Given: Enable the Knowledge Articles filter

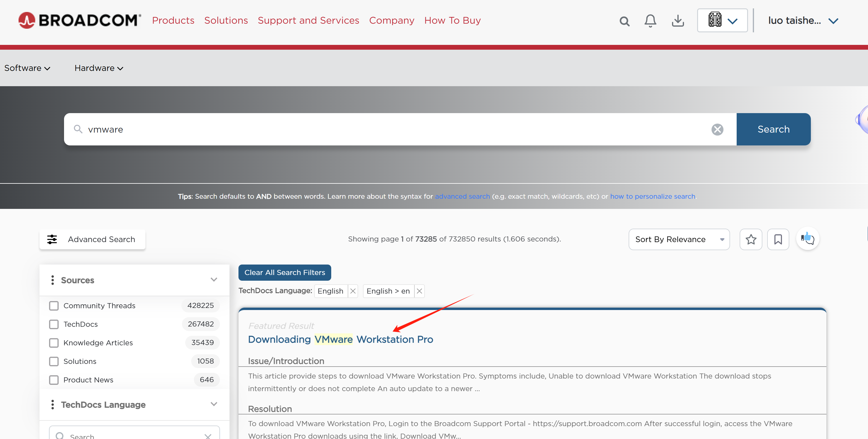Looking at the screenshot, I should [x=54, y=343].
